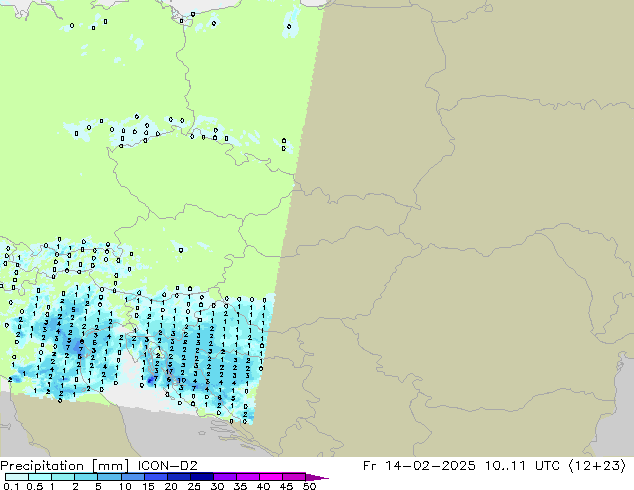Click the 'Precipitation' title word
The image size is (634, 490).
pos(42,466)
